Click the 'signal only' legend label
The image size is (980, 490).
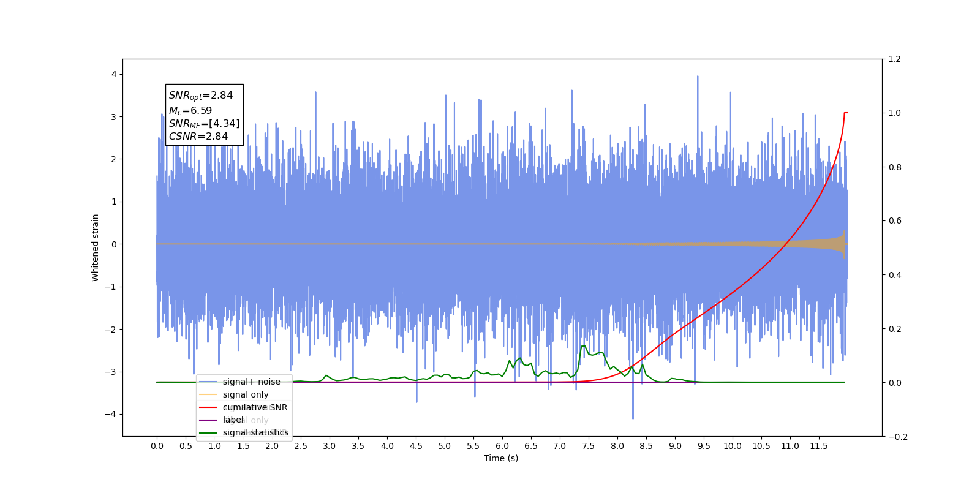246,394
